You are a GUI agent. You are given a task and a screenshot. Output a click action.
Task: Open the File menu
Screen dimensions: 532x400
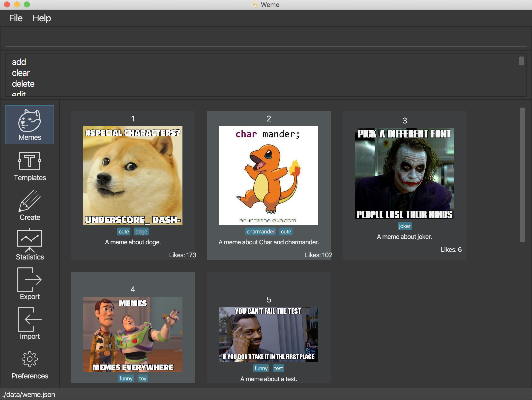(16, 18)
